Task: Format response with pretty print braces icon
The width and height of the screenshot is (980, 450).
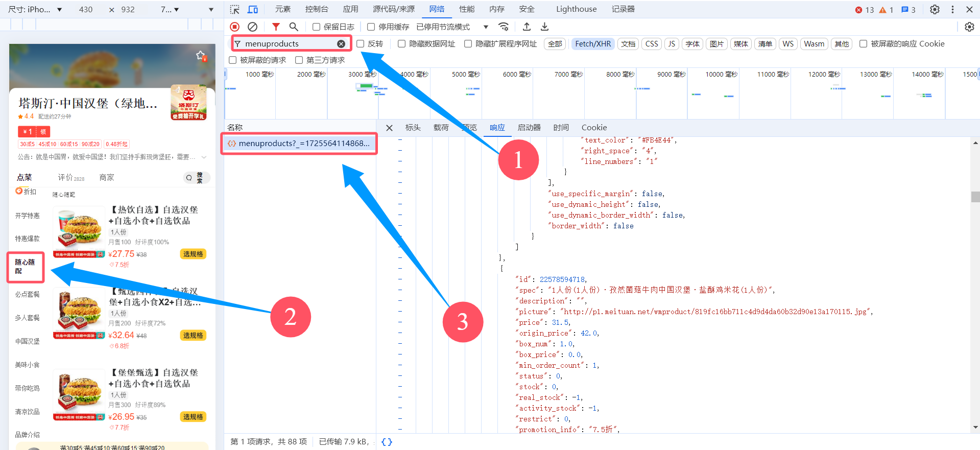Action: pyautogui.click(x=387, y=442)
